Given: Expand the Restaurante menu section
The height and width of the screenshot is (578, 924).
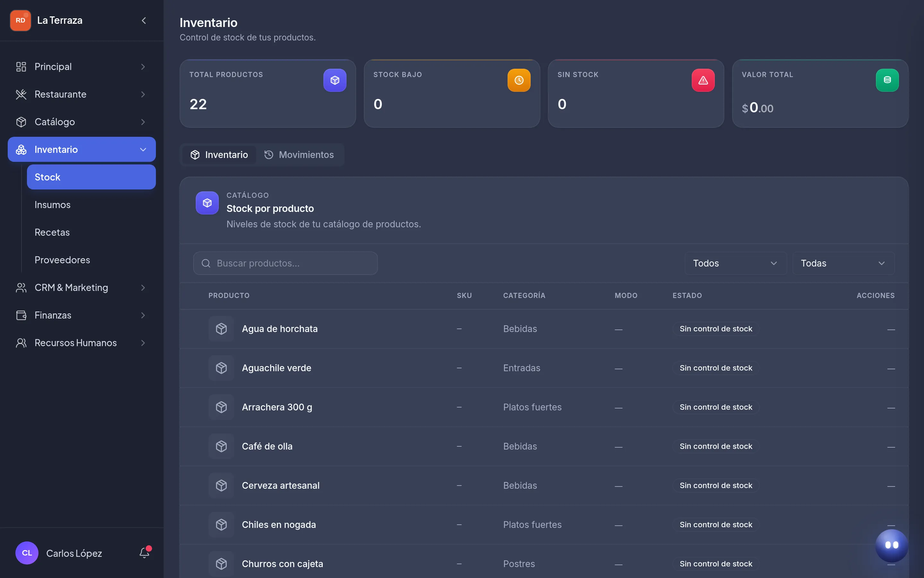Looking at the screenshot, I should coord(82,94).
